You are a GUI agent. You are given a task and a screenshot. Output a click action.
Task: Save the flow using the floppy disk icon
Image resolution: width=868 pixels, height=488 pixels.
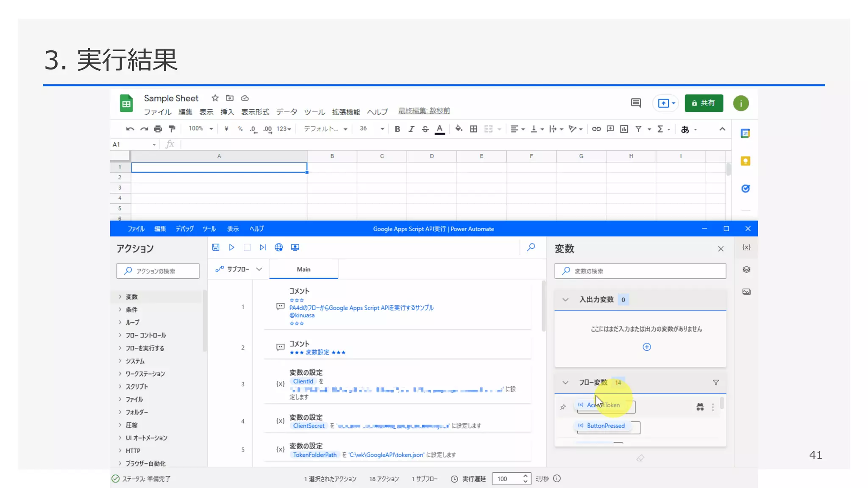click(x=216, y=247)
